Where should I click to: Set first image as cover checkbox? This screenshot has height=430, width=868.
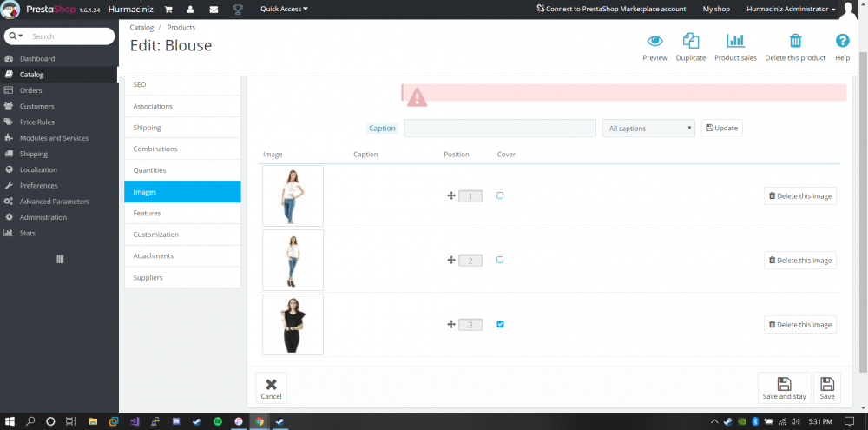[x=500, y=195]
